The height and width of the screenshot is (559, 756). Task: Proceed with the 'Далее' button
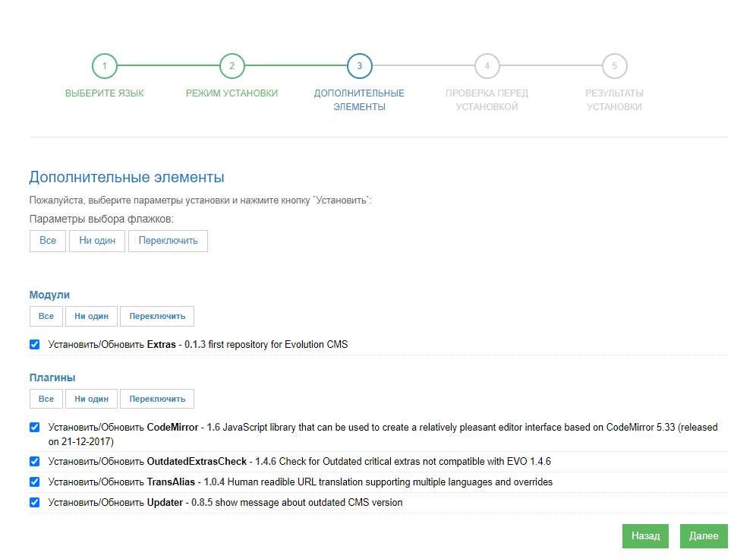pyautogui.click(x=704, y=535)
